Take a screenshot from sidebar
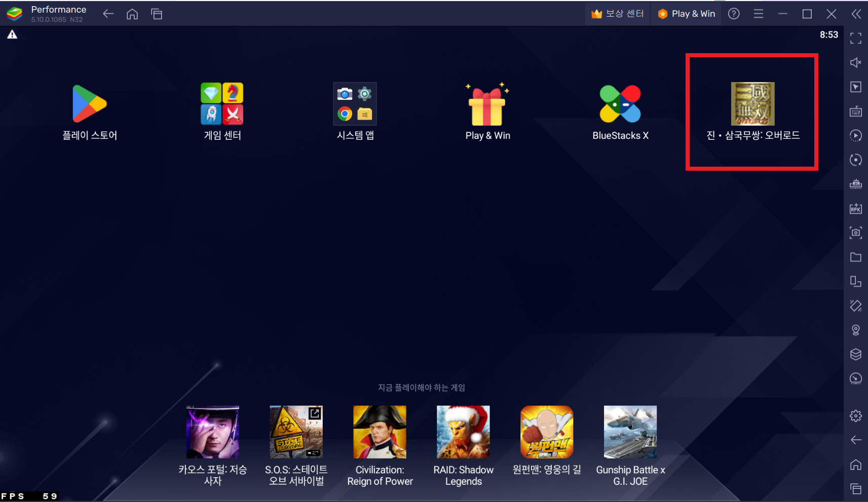Image resolution: width=868 pixels, height=502 pixels. point(856,233)
